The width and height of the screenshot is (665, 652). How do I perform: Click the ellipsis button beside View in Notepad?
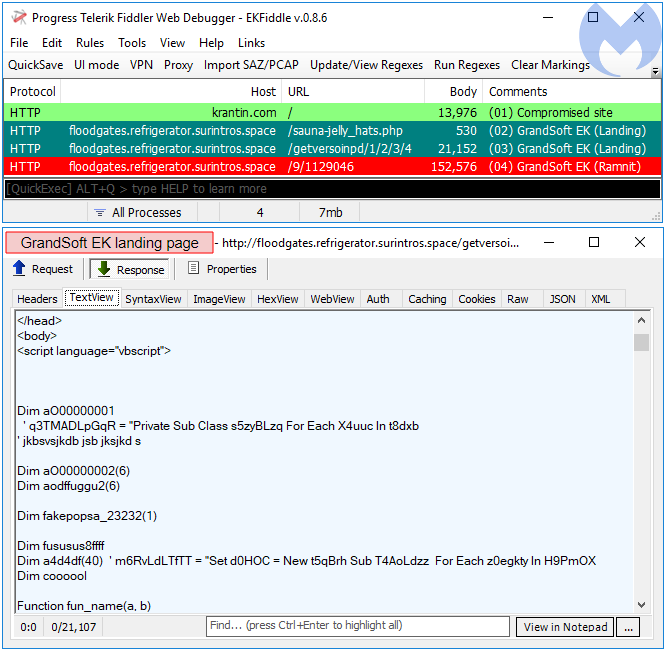(x=628, y=627)
